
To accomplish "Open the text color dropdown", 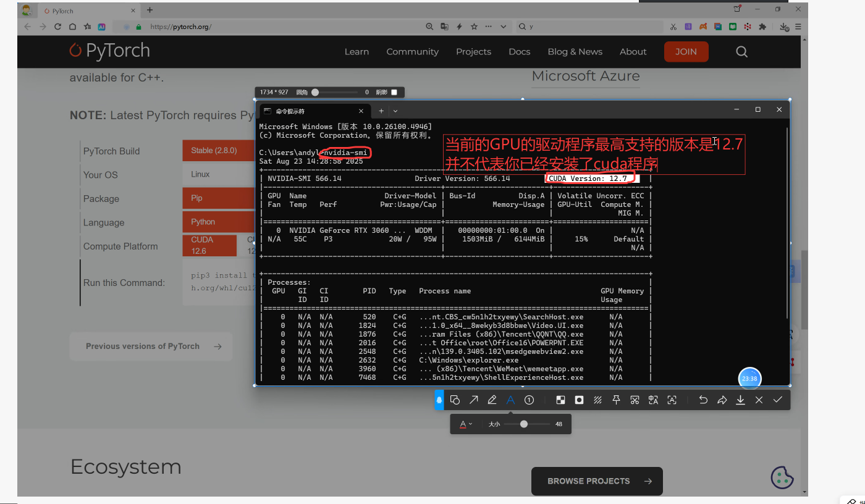I will pos(466,424).
